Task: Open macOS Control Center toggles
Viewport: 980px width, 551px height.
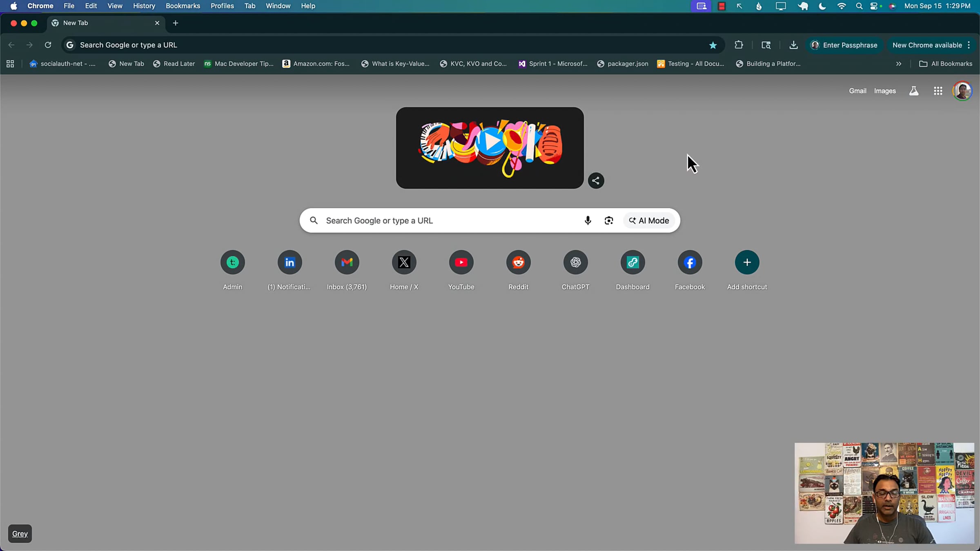Action: coord(874,6)
